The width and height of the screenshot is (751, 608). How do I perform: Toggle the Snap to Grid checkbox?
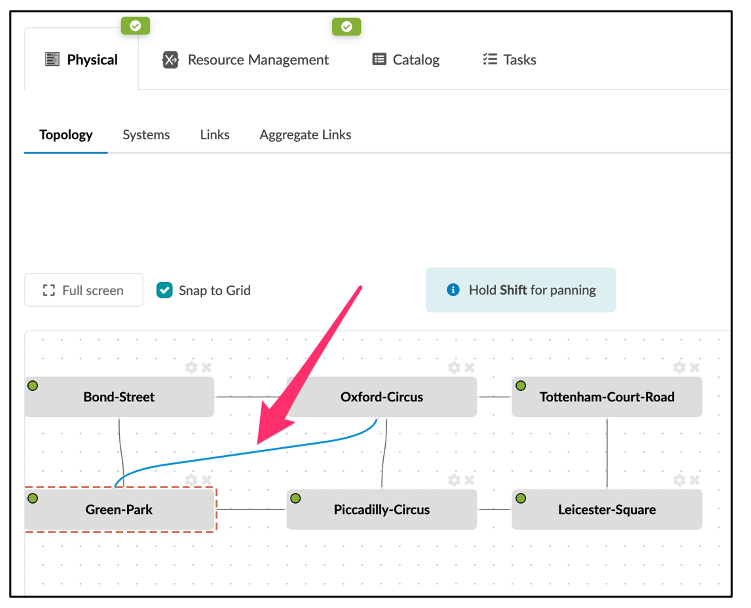point(164,290)
